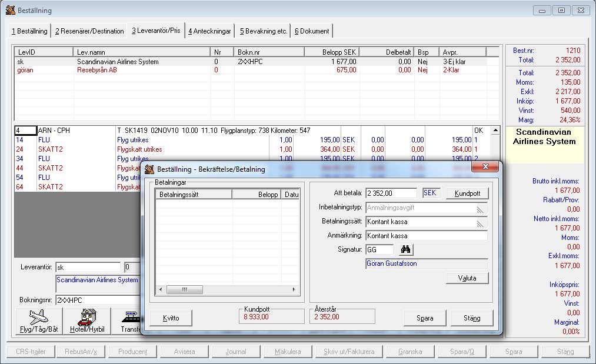The image size is (596, 364).
Task: Click the Best.nr value 1210
Action: (573, 51)
